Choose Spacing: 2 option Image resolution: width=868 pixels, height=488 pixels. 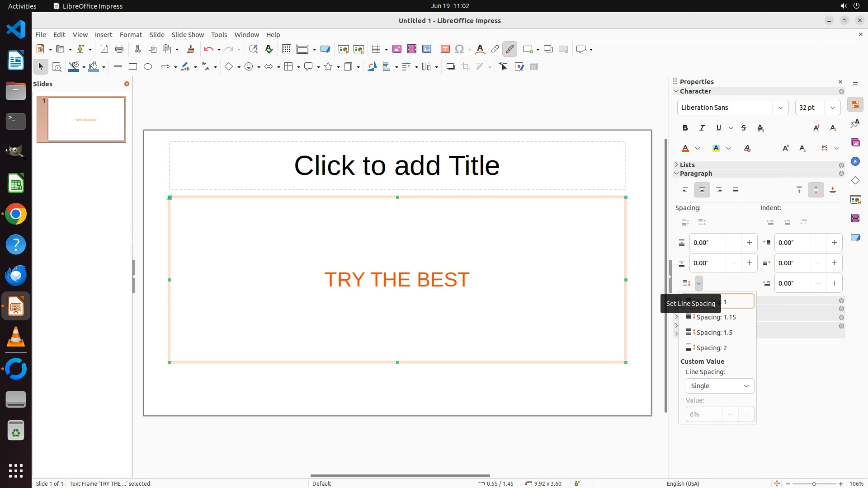711,348
